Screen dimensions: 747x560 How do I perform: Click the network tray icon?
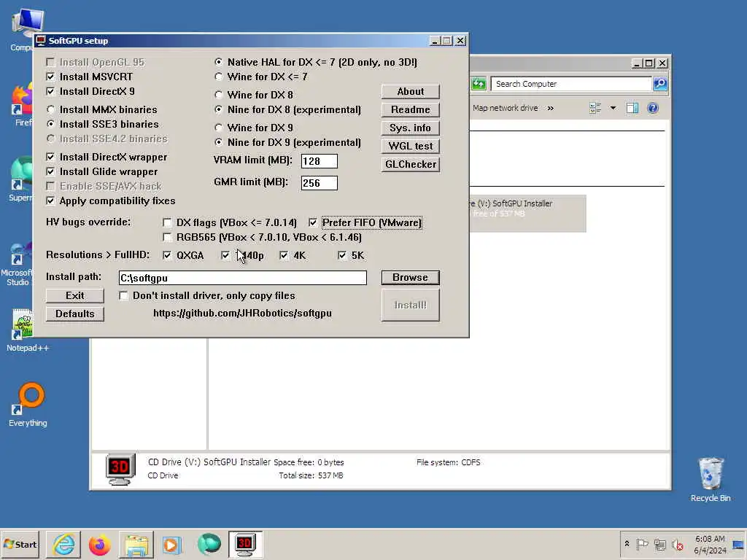[659, 544]
